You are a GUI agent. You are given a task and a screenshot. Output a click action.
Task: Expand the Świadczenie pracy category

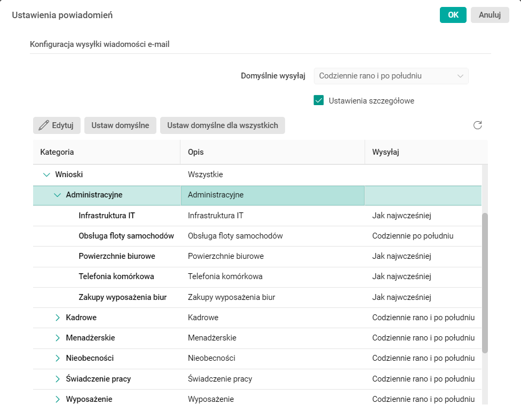pos(58,378)
